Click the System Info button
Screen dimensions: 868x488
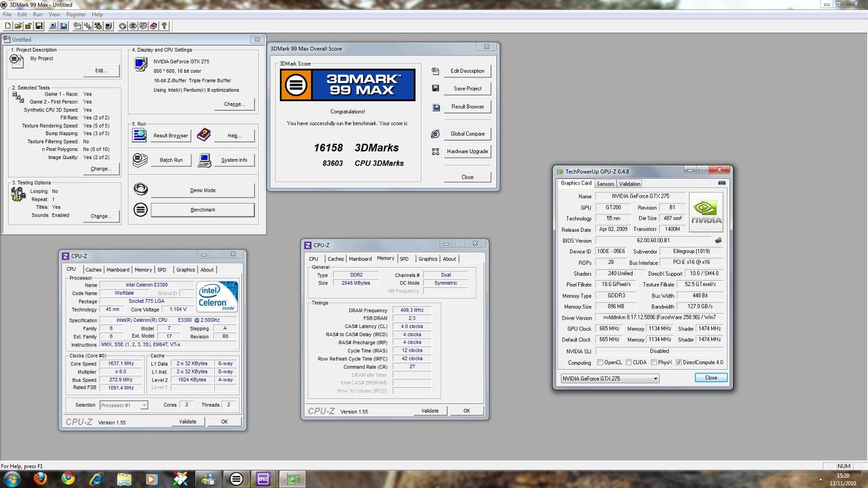pyautogui.click(x=234, y=160)
